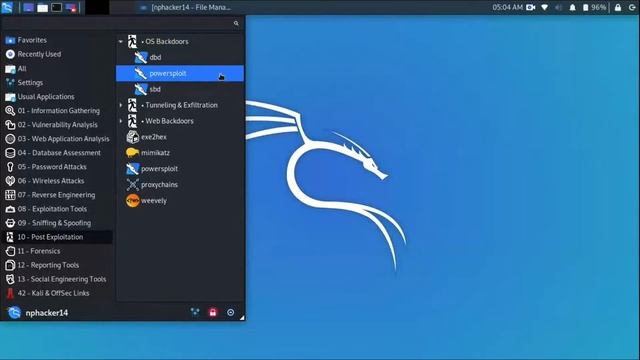Select 10 - Post Exploitation category
This screenshot has height=360, width=640.
click(x=57, y=237)
